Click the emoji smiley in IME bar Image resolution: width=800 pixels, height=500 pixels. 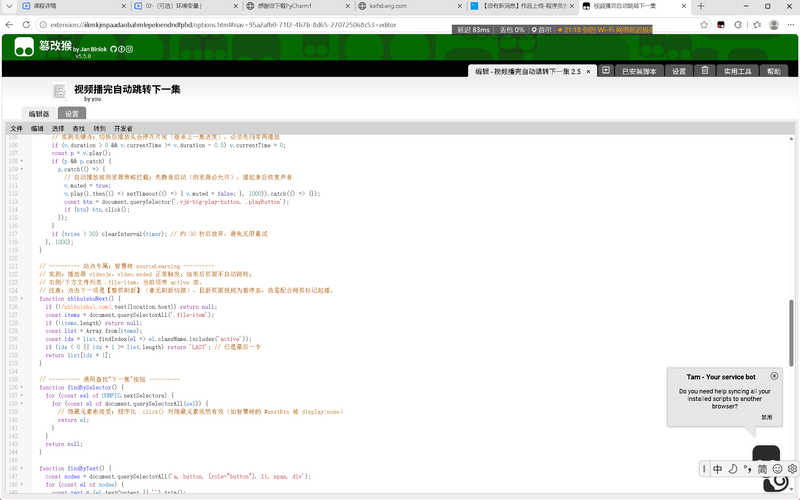[777, 468]
